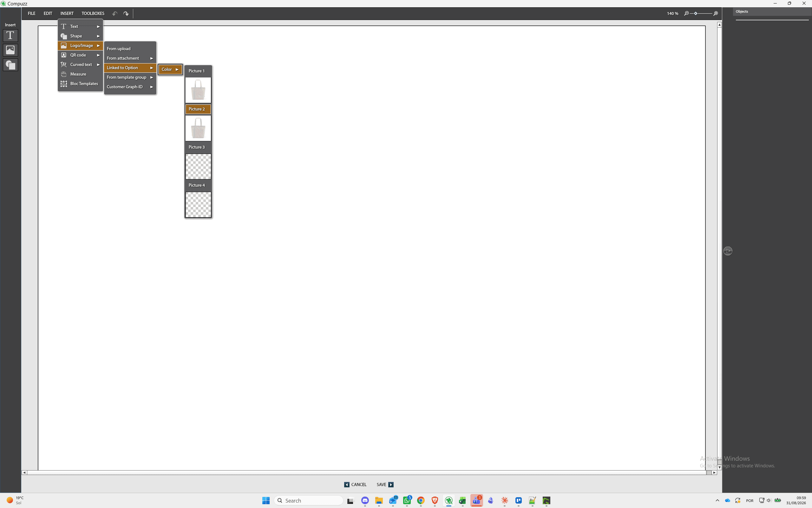Collapse the Objects panel with the arrow toggle
Viewport: 812px width, 508px height.
pos(728,251)
